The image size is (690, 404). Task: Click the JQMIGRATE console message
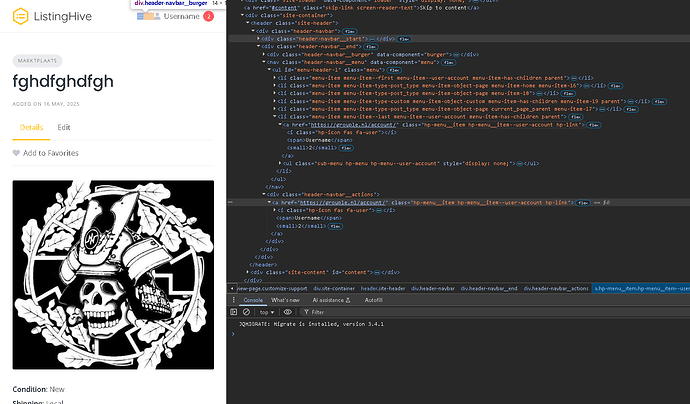click(311, 324)
